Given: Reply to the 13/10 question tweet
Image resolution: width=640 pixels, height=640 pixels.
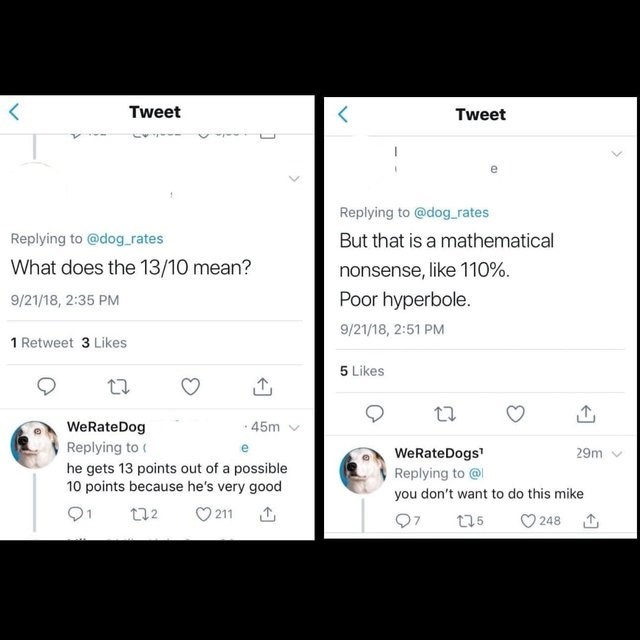Looking at the screenshot, I should 46,386.
